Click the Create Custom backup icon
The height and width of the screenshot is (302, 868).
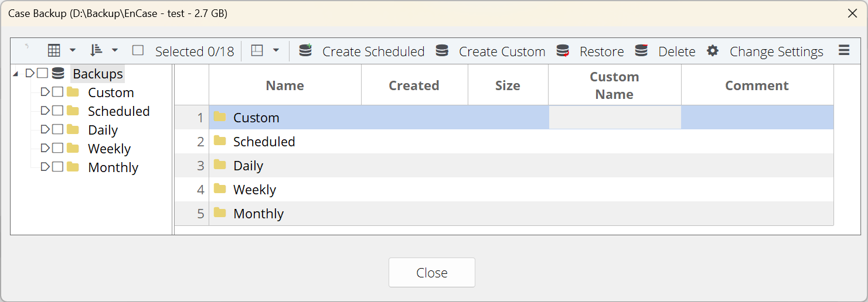coord(442,51)
